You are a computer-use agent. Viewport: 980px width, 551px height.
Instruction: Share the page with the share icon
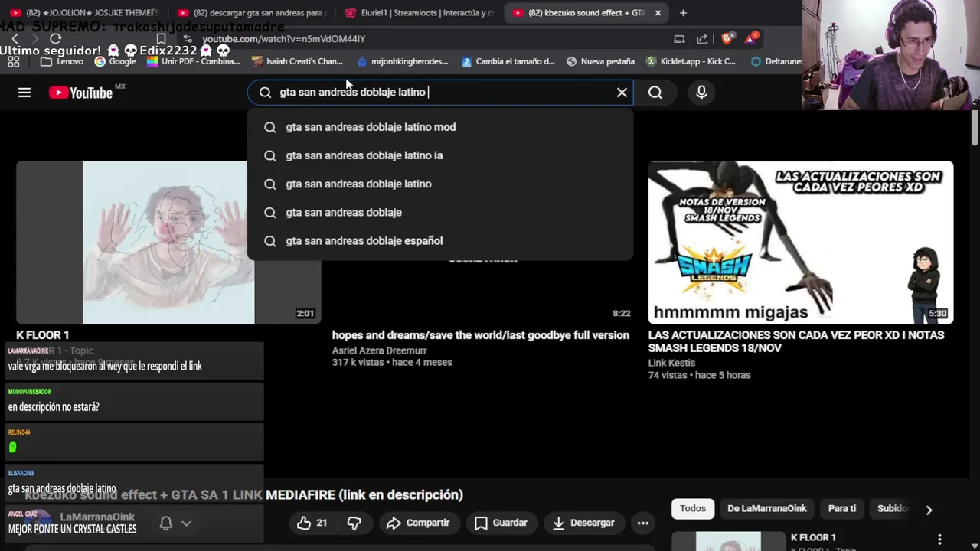(x=702, y=39)
